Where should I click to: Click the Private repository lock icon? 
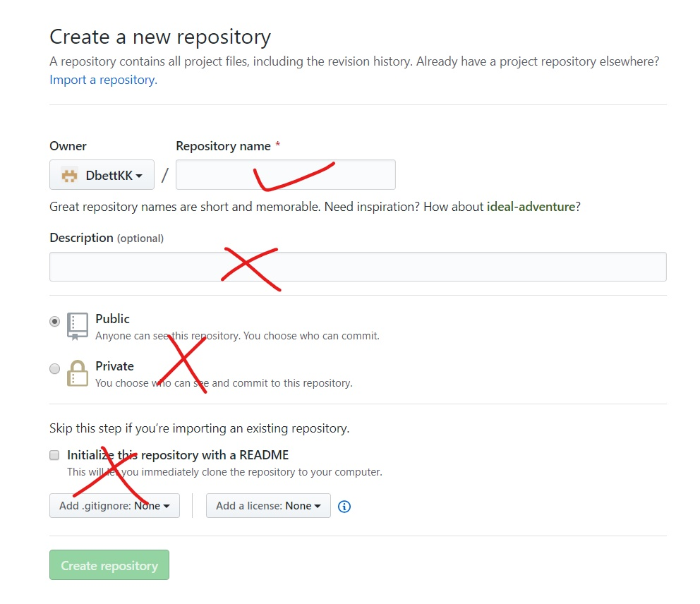[77, 373]
